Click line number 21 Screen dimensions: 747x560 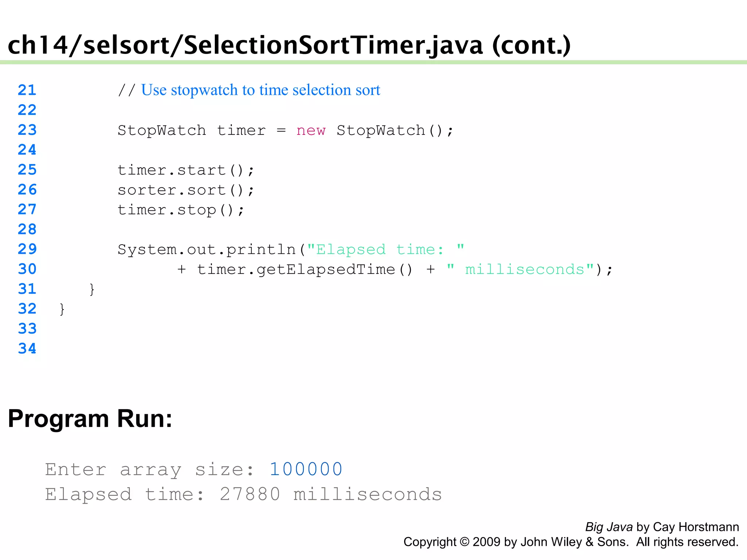point(27,90)
